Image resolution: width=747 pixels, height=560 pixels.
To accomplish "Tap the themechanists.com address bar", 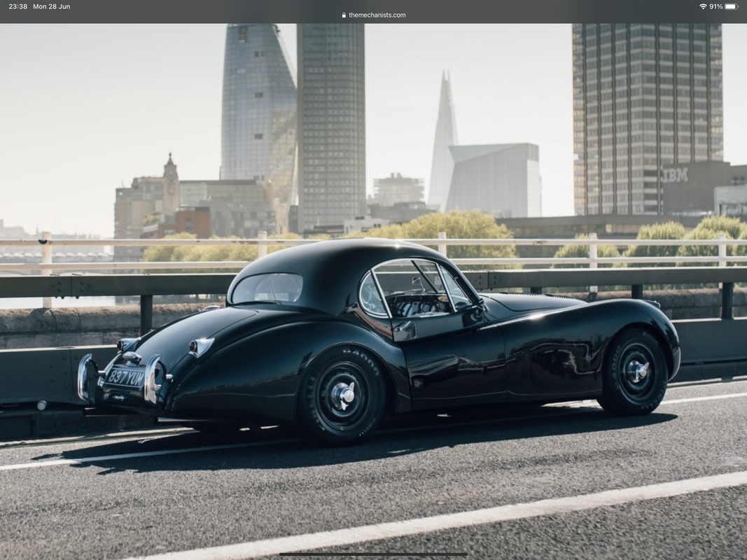I will [x=374, y=15].
